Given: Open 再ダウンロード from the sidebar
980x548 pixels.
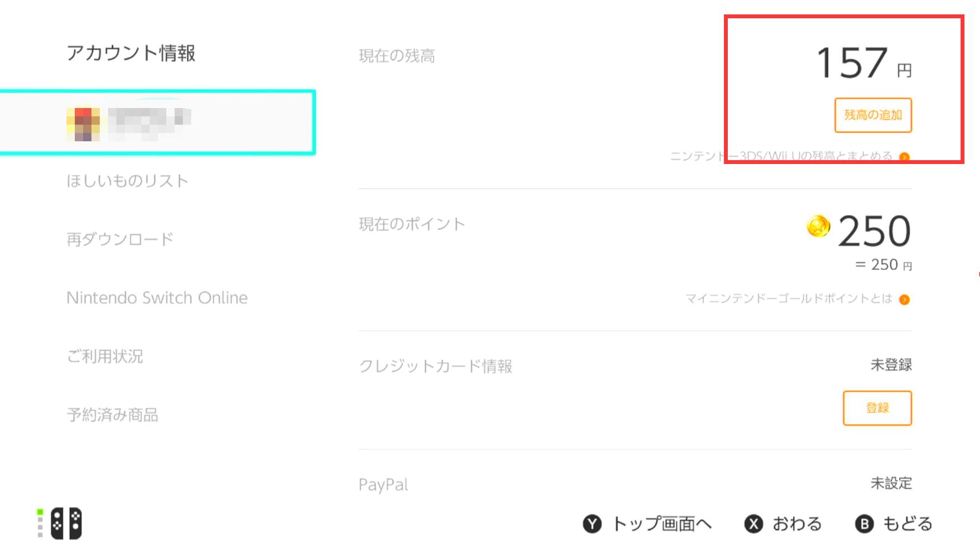Looking at the screenshot, I should point(120,238).
